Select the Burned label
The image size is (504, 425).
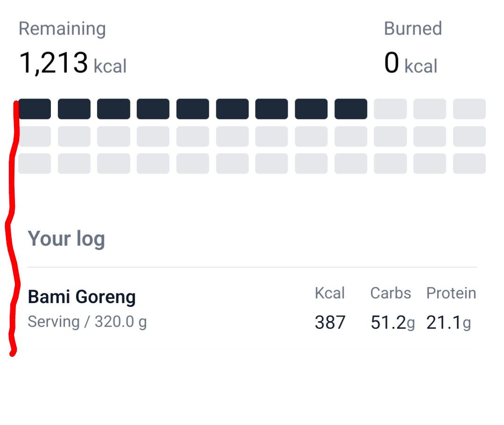[x=413, y=28]
